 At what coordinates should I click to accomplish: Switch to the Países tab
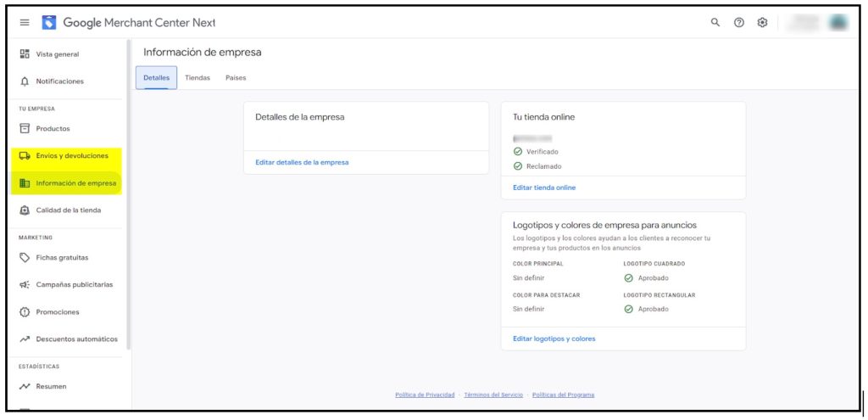coord(236,78)
